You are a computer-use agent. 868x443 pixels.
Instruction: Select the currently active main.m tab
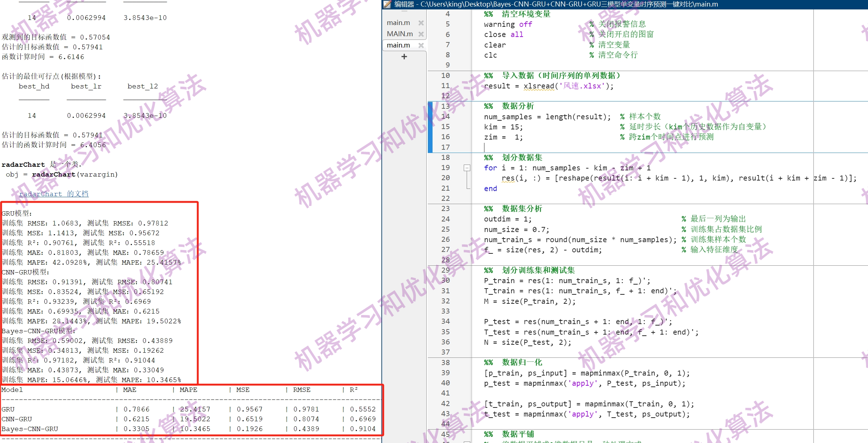[398, 45]
